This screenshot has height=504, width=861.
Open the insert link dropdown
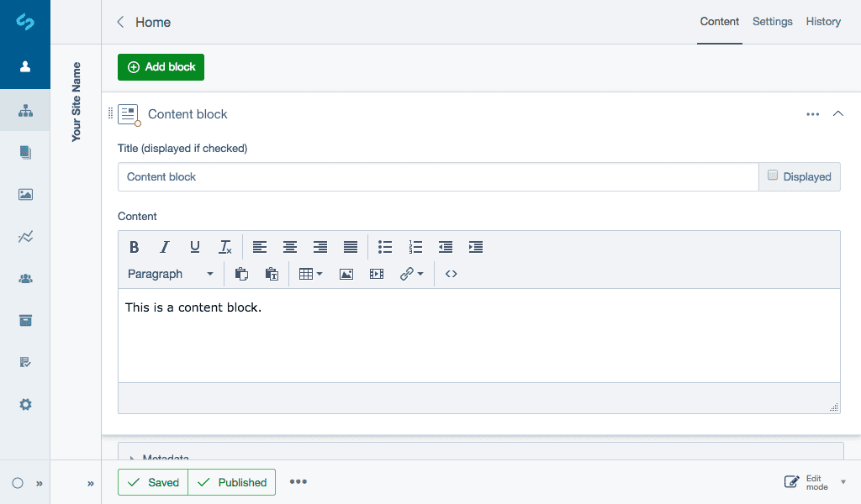[x=411, y=274]
